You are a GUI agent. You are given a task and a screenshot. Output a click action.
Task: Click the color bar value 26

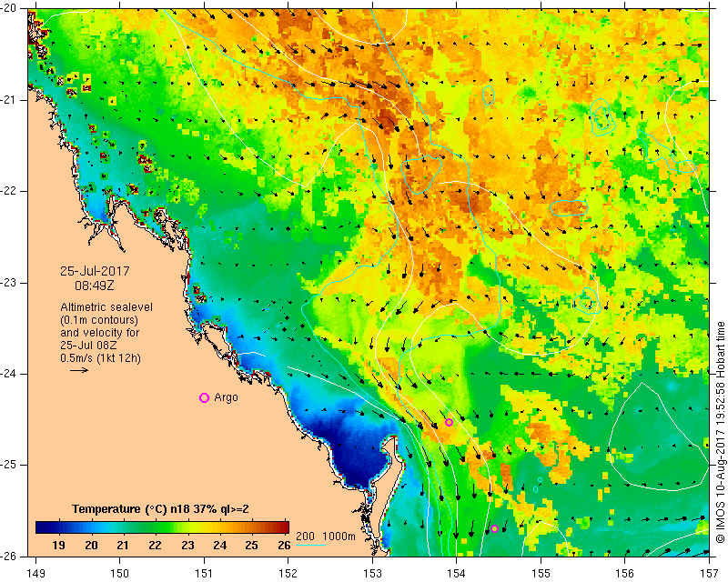[x=284, y=545]
